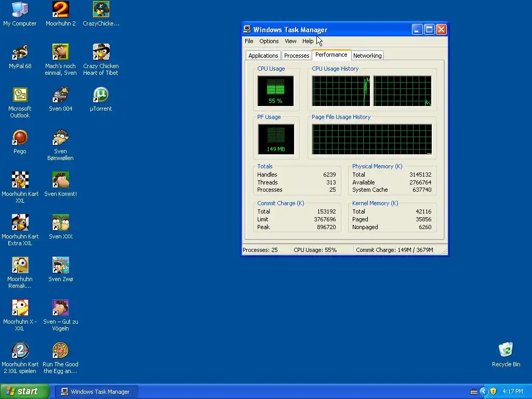Viewport: 532px width, 399px height.
Task: Click the PF Usage 149 MB gauge
Action: (x=276, y=139)
